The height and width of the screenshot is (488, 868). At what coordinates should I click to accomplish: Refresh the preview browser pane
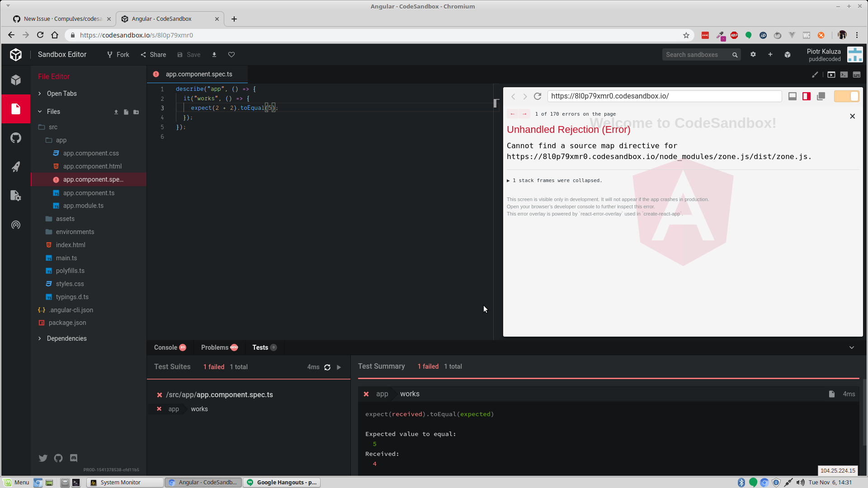(538, 96)
